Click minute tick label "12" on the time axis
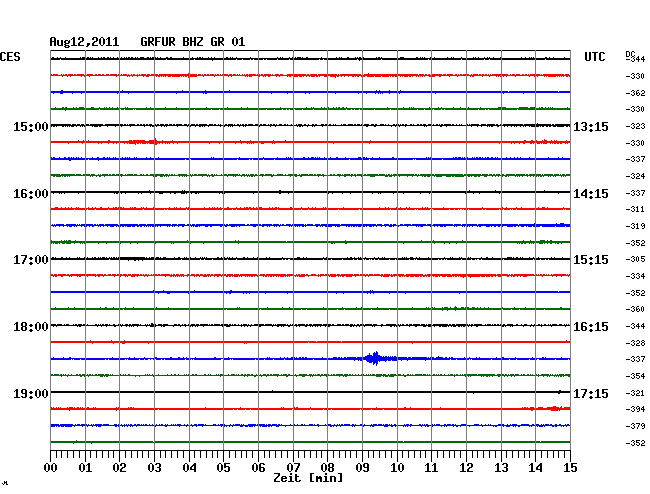 (466, 468)
